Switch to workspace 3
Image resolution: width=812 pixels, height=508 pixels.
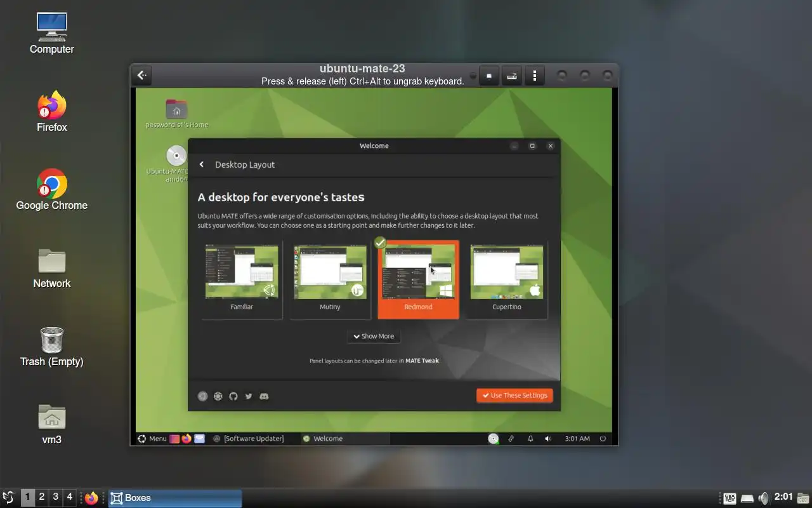tap(56, 497)
